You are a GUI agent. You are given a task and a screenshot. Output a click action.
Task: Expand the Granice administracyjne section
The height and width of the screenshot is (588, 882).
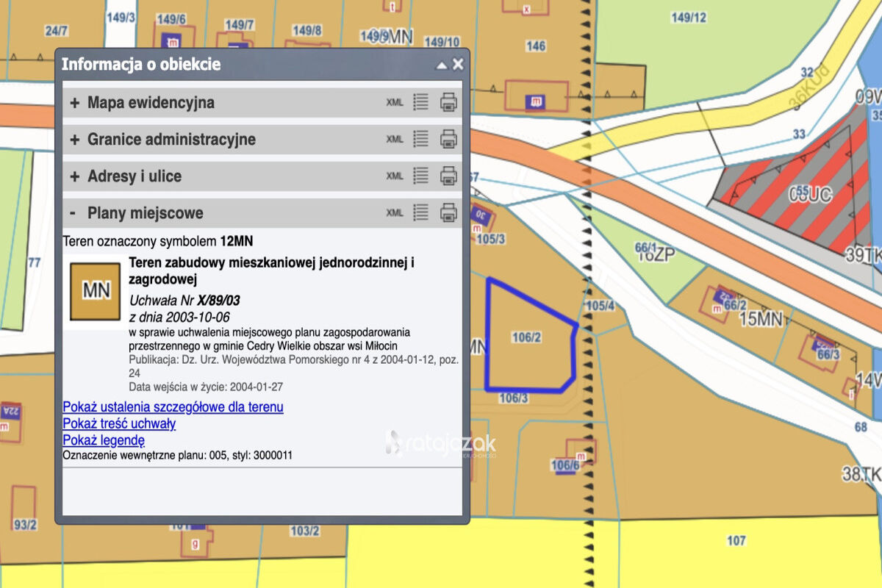tap(74, 140)
